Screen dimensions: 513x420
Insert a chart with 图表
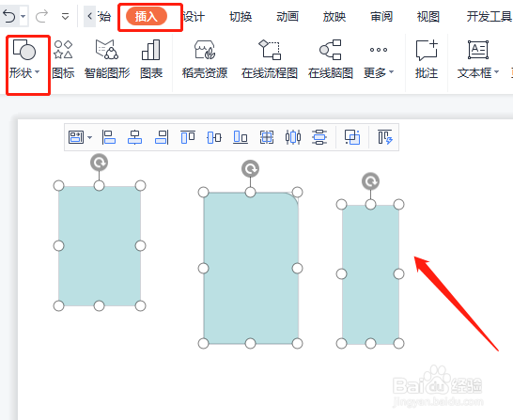tap(151, 59)
